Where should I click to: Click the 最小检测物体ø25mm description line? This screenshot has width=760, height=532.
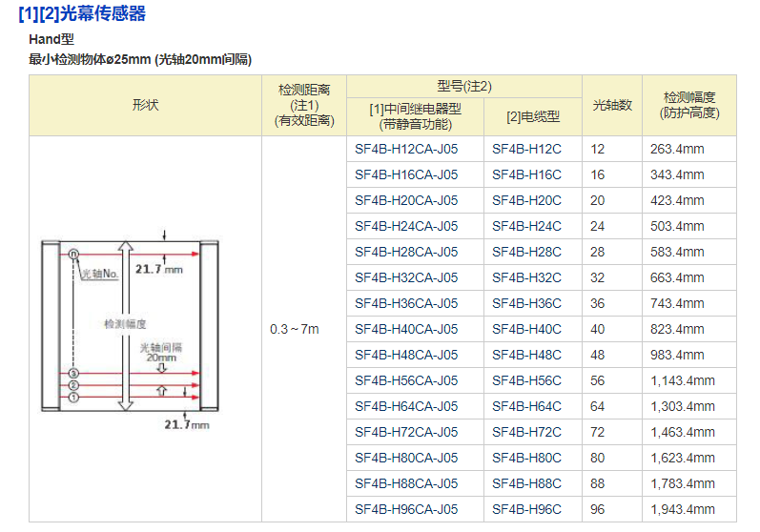point(140,59)
